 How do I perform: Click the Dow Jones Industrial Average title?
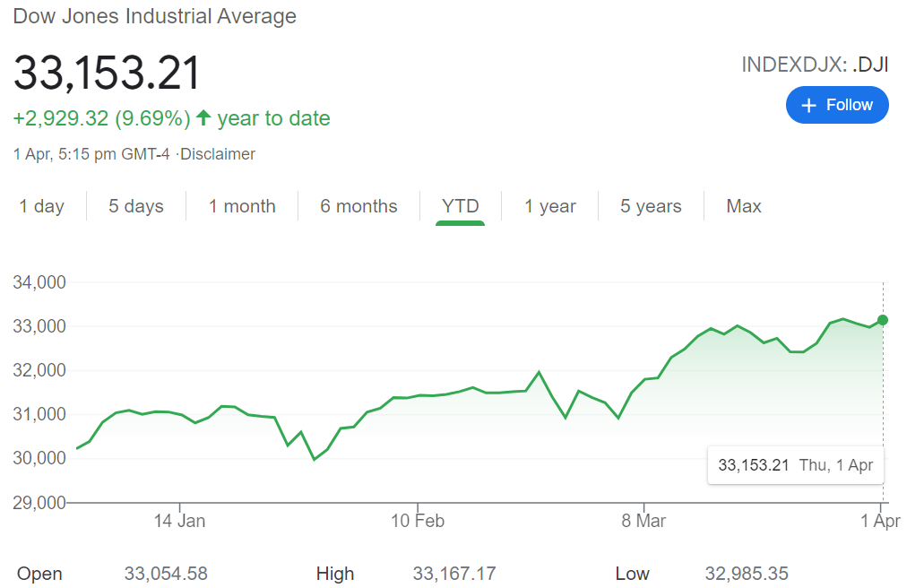click(154, 16)
